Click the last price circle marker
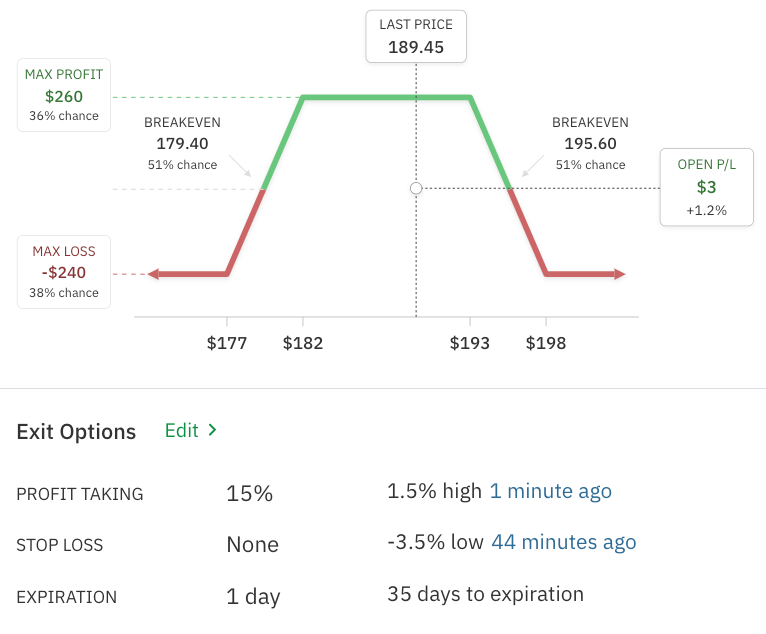 (x=416, y=188)
